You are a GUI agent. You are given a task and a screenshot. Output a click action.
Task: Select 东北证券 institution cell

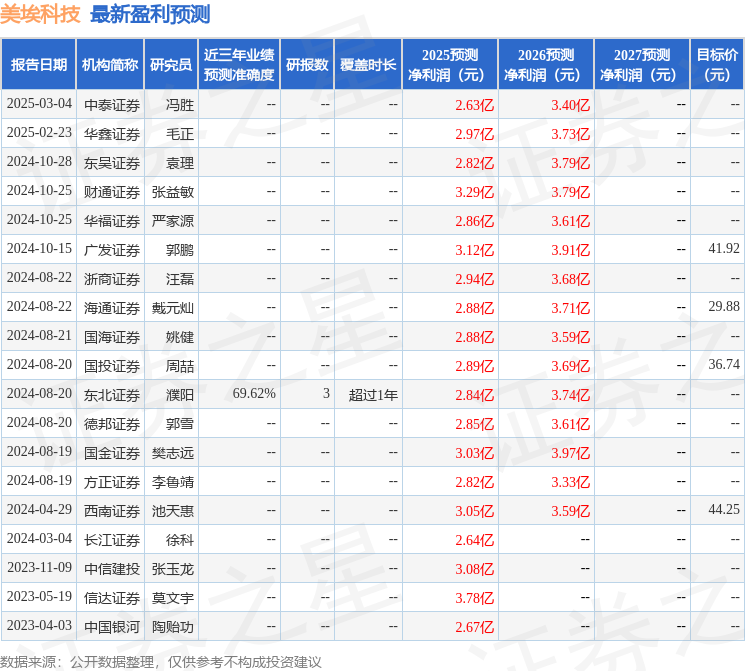click(112, 395)
